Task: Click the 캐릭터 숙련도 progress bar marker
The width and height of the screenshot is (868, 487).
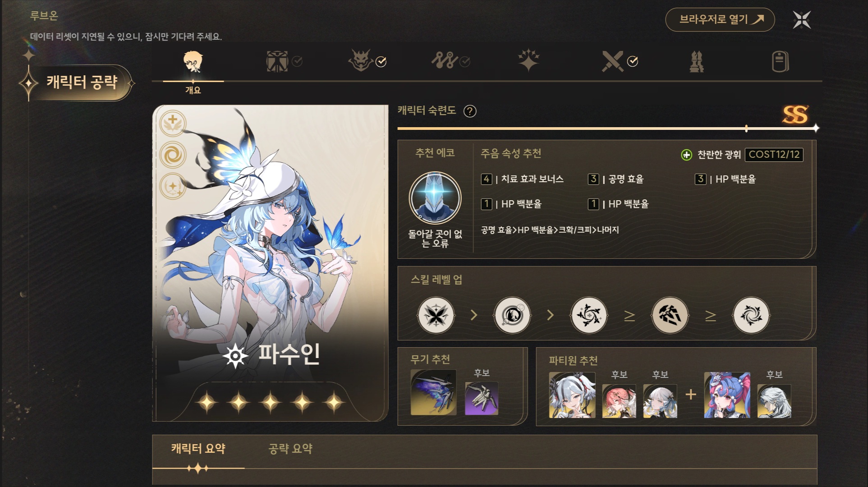Action: [x=747, y=129]
